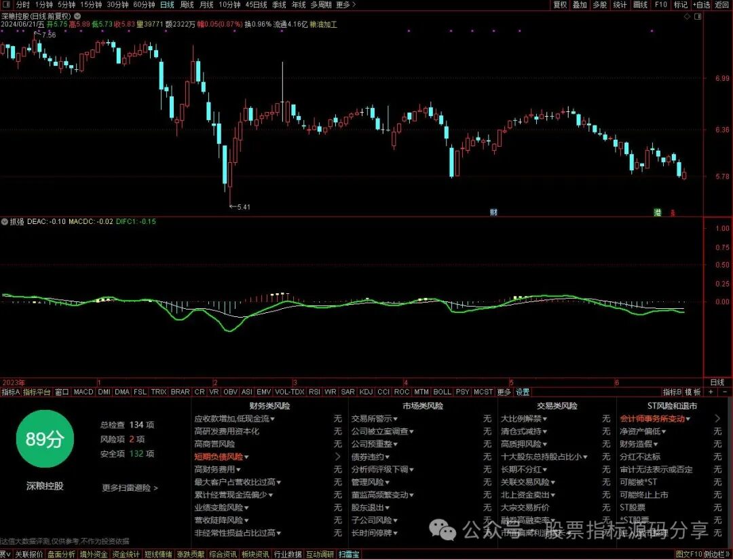Open 更多扫雷避险 link
The width and height of the screenshot is (733, 560).
(x=130, y=487)
